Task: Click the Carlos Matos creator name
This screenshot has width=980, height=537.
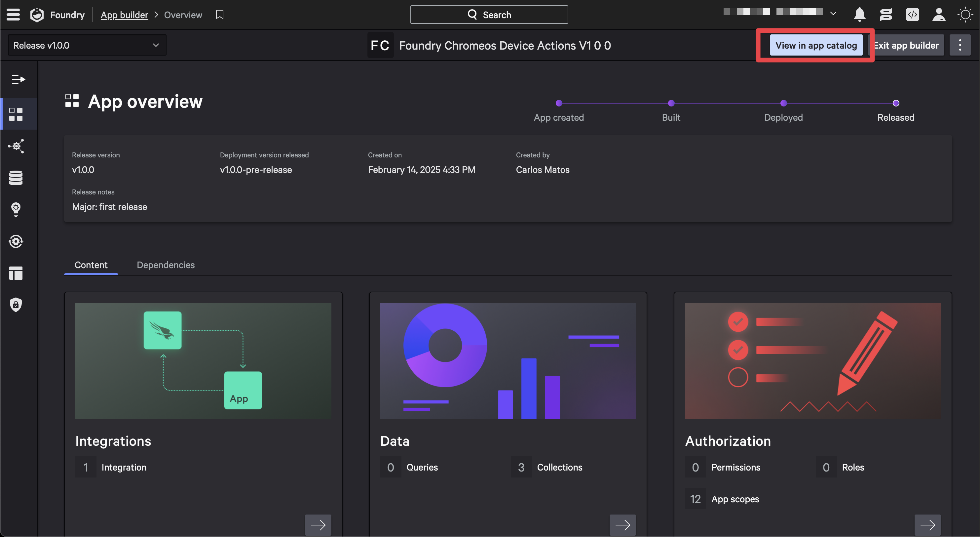Action: pos(543,170)
